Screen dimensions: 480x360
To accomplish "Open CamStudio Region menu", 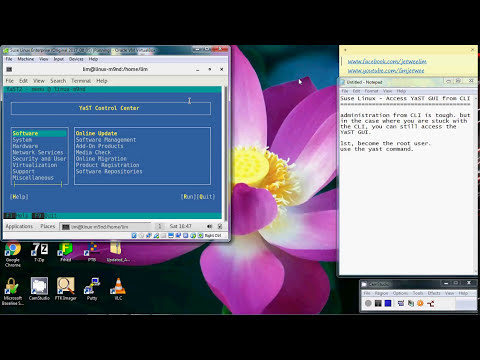I will [381, 293].
